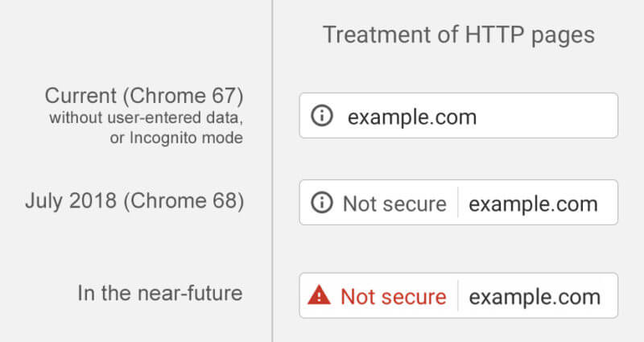Click the July 2018 text
Image resolution: width=644 pixels, height=342 pixels.
click(72, 200)
